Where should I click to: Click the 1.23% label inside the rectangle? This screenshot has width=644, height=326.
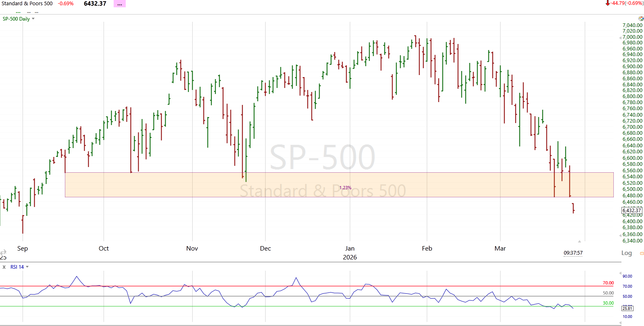[x=345, y=188]
